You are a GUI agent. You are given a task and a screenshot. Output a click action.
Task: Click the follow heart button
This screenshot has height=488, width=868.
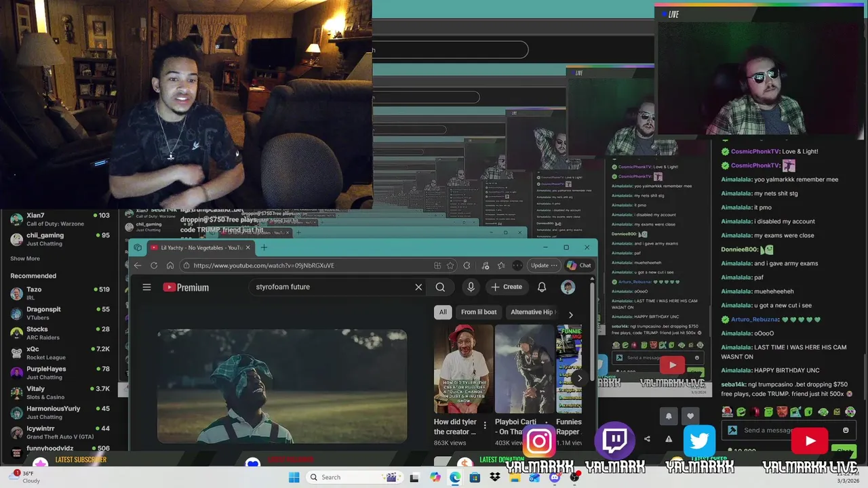pyautogui.click(x=690, y=416)
